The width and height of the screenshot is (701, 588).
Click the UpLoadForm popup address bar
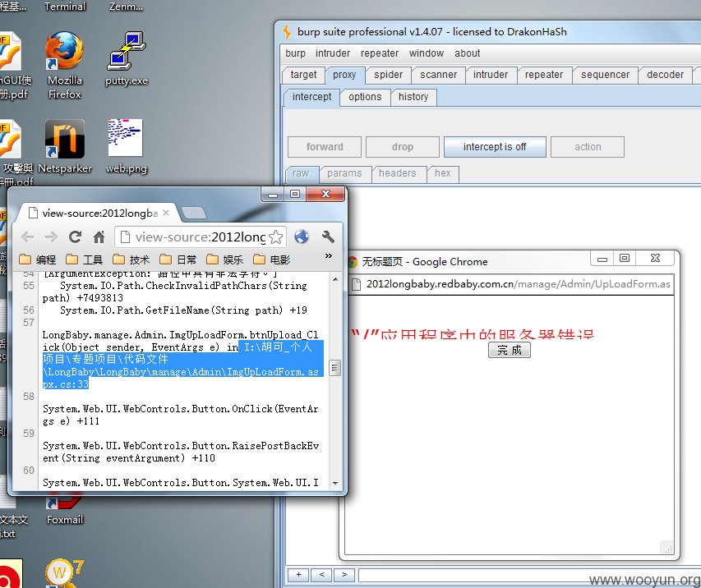[x=511, y=284]
